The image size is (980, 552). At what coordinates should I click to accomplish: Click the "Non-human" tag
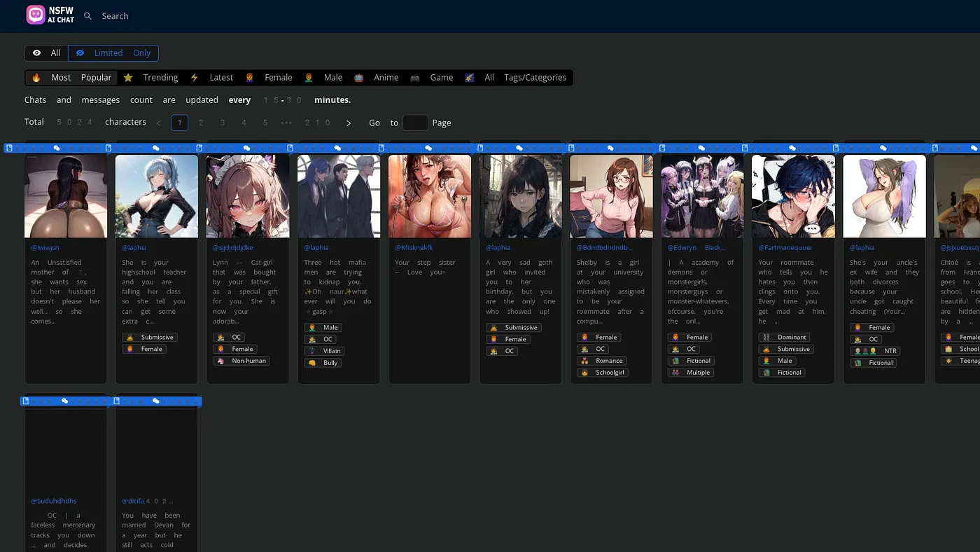pos(241,361)
